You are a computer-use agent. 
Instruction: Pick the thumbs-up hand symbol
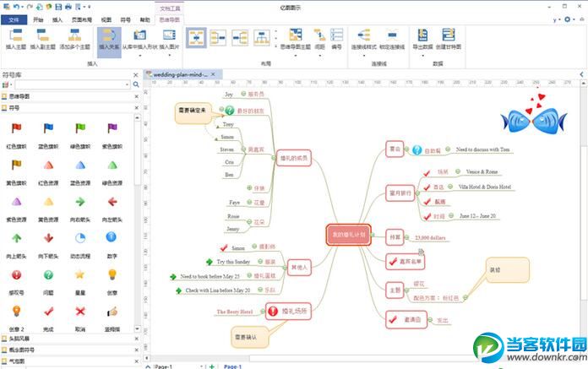[x=112, y=311]
